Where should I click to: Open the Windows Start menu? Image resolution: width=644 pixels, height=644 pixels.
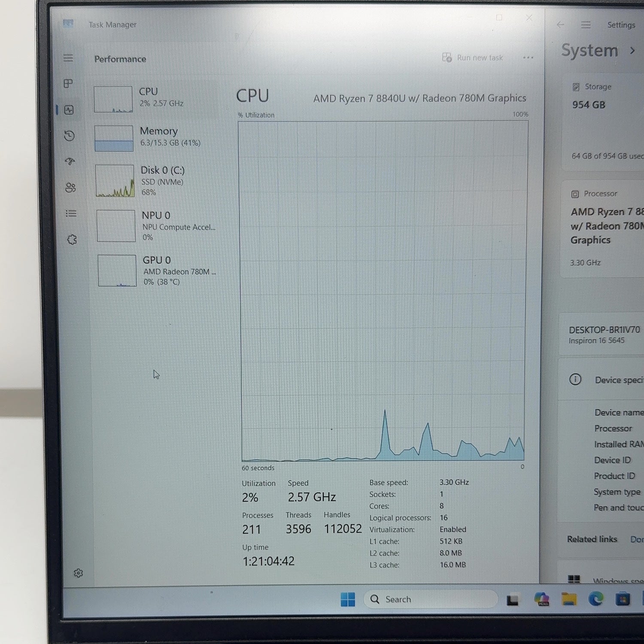click(348, 599)
